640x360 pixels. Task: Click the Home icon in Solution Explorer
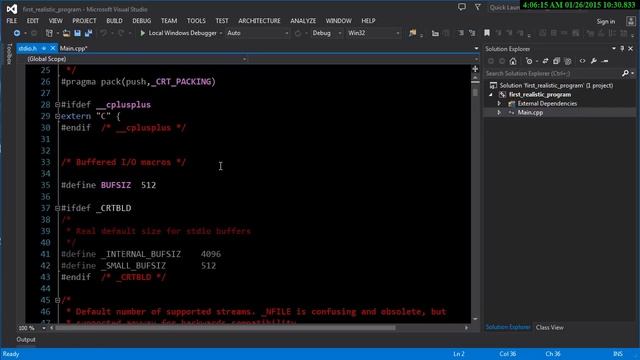pos(513,61)
